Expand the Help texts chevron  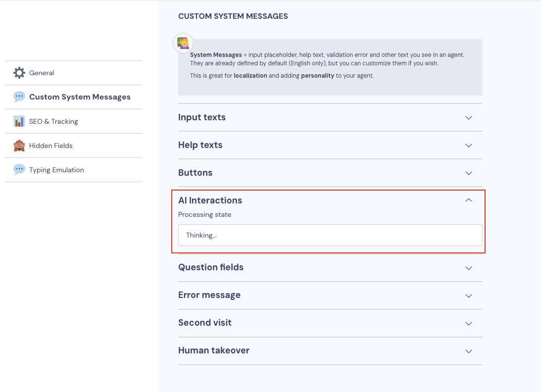pyautogui.click(x=469, y=146)
